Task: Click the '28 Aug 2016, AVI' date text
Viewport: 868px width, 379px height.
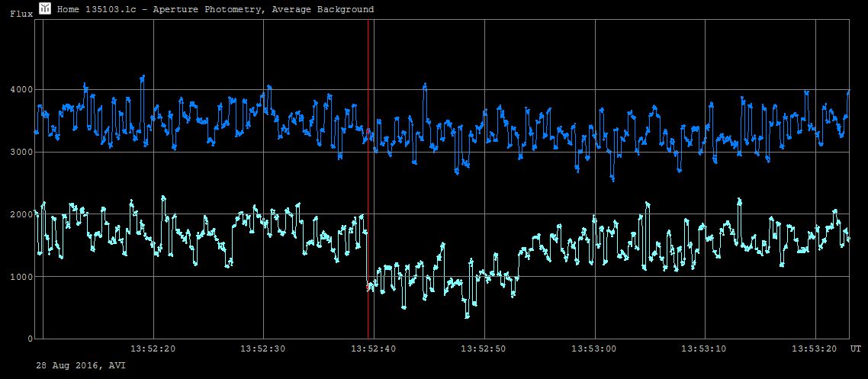Action: pyautogui.click(x=81, y=366)
